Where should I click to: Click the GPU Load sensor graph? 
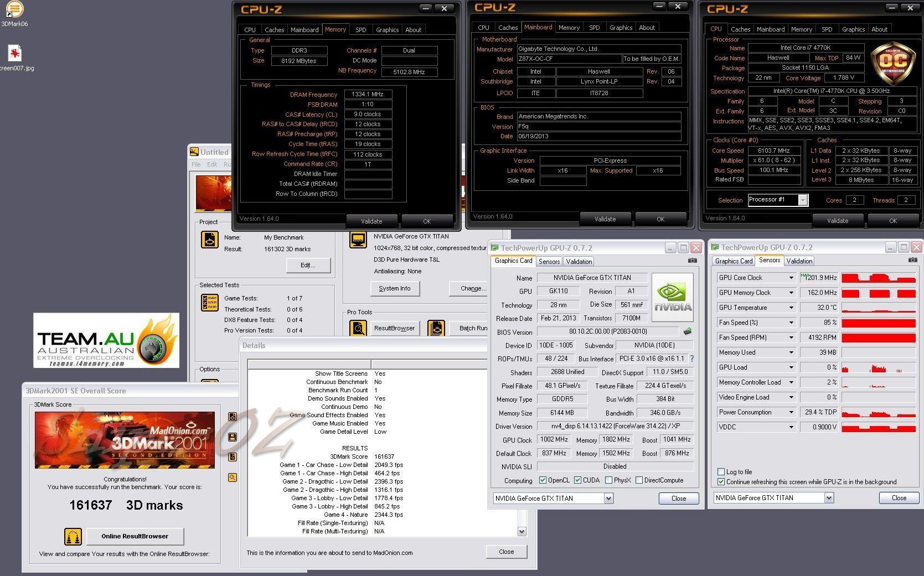click(879, 367)
